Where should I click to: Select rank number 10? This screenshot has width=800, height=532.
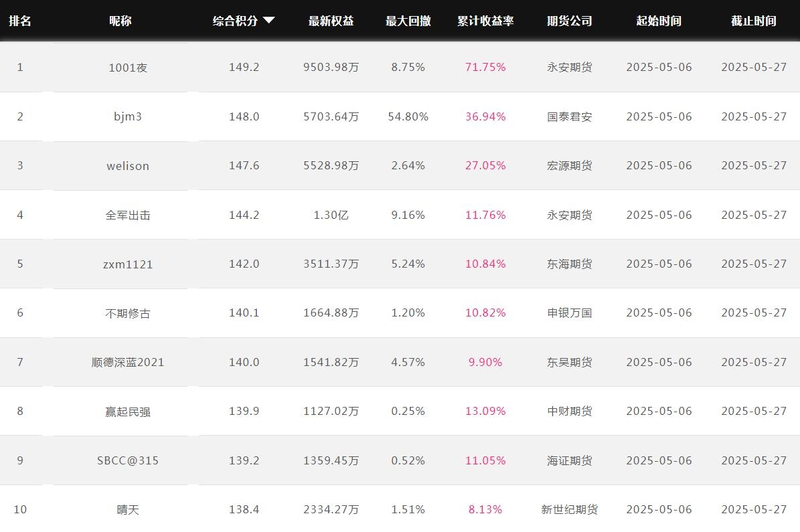click(x=20, y=509)
